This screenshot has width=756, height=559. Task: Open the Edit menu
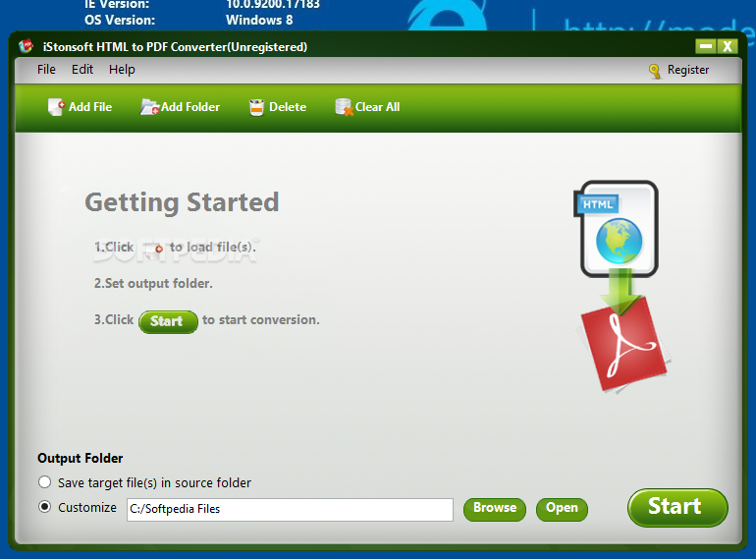82,70
